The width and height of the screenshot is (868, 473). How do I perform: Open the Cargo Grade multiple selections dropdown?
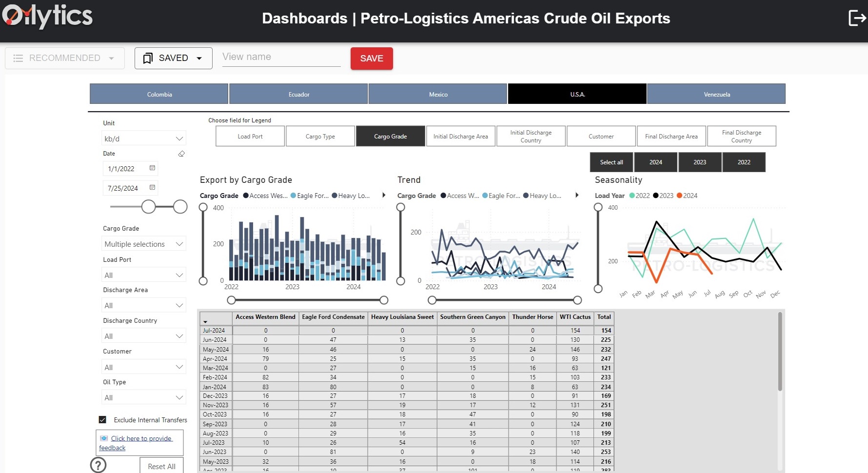144,244
